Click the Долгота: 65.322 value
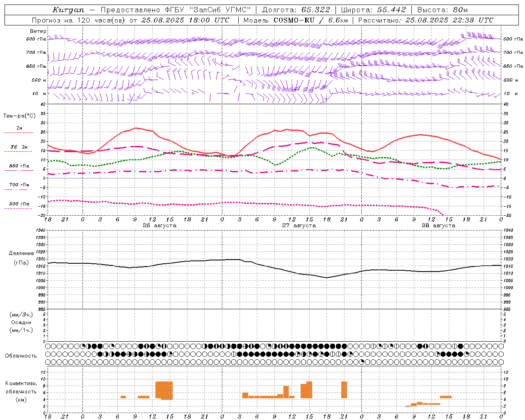 (x=296, y=10)
